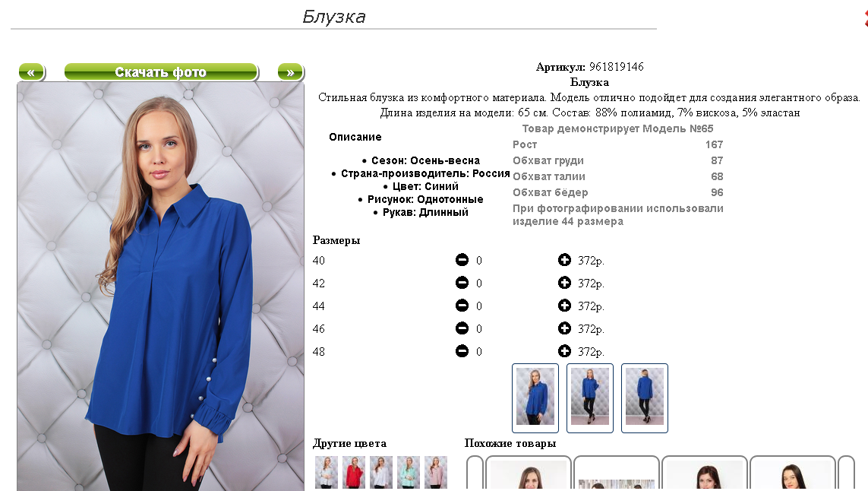Select the back-view blouse thumbnail
The image size is (868, 491).
click(645, 398)
